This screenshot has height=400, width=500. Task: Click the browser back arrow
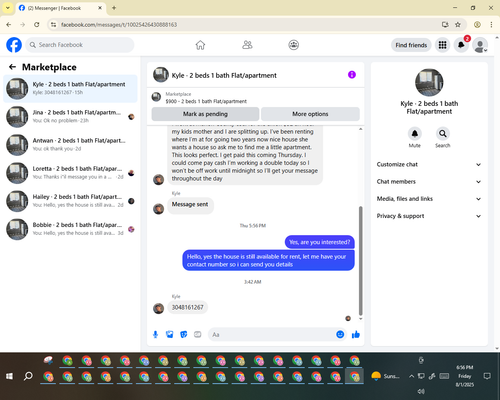(x=9, y=25)
